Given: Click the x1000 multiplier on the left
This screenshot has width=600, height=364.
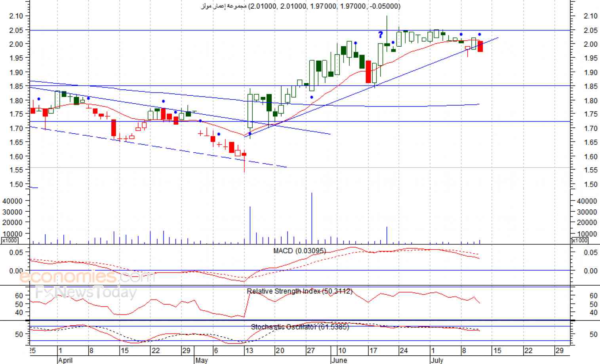Looking at the screenshot, I should 10,241.
